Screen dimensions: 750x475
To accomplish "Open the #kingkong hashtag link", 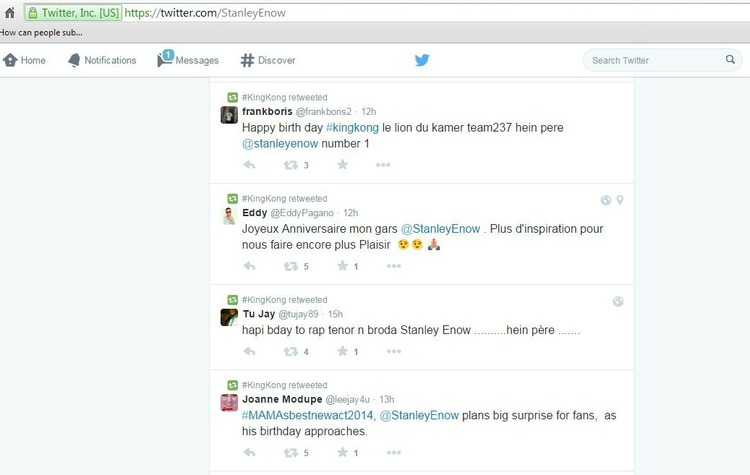I will [352, 128].
